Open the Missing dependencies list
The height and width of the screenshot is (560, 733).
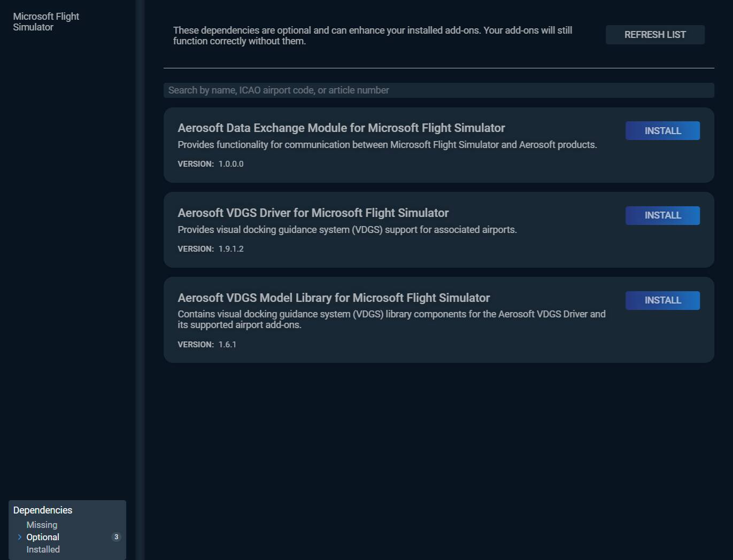coord(42,525)
